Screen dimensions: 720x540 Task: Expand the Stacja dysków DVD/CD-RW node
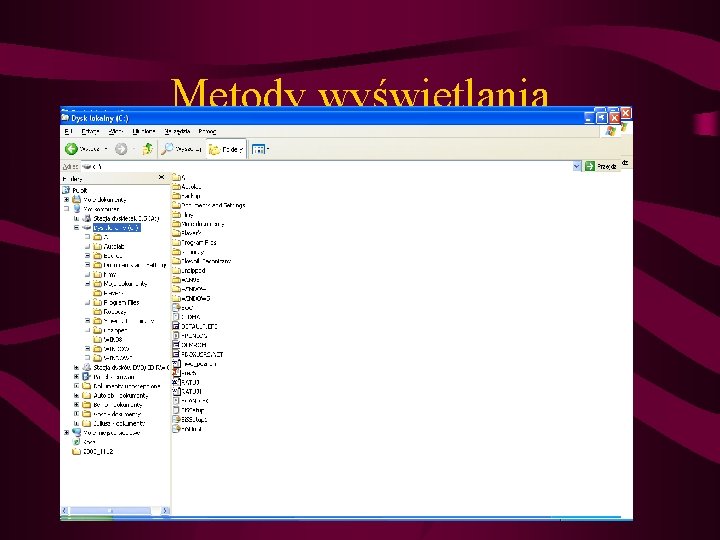click(77, 367)
